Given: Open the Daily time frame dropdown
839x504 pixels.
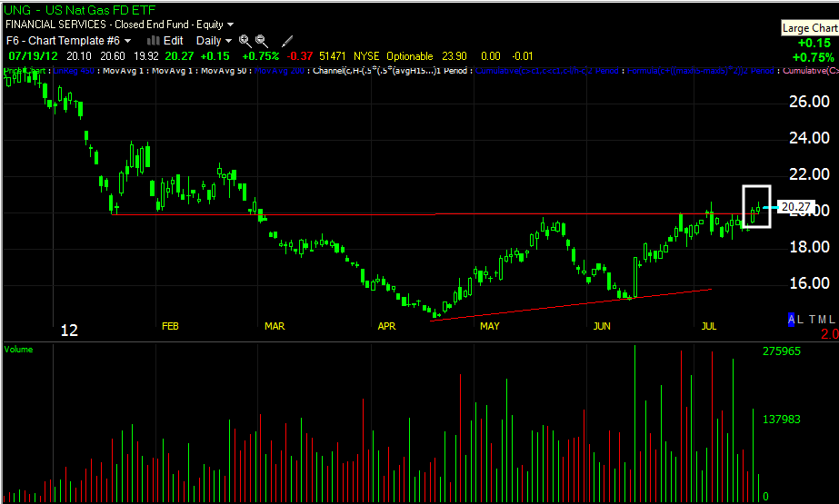Looking at the screenshot, I should (x=214, y=41).
